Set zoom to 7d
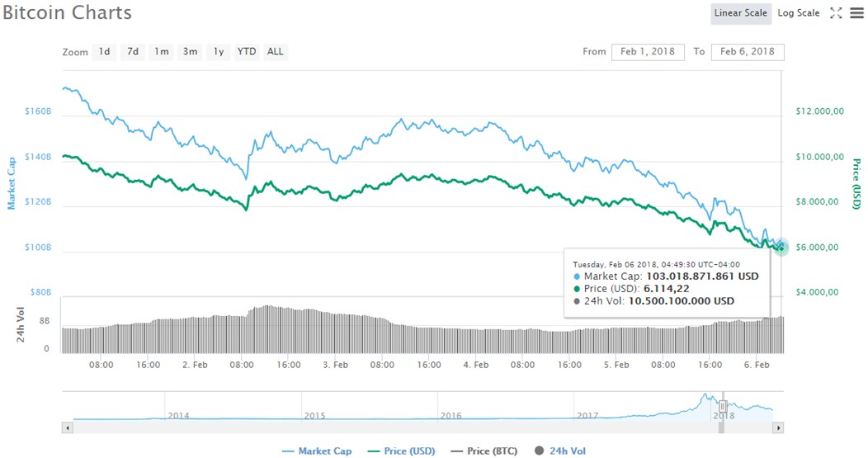Image resolution: width=868 pixels, height=458 pixels. coord(133,52)
